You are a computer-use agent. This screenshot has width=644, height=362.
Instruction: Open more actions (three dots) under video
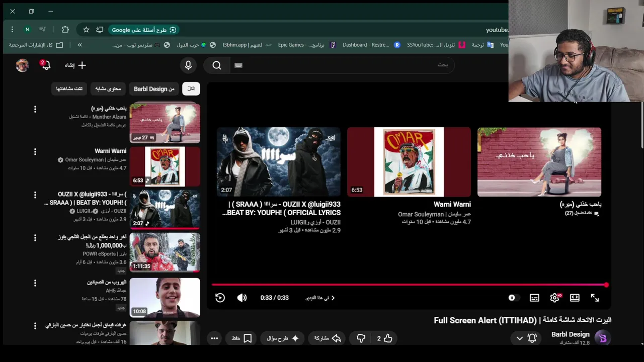[x=214, y=338]
